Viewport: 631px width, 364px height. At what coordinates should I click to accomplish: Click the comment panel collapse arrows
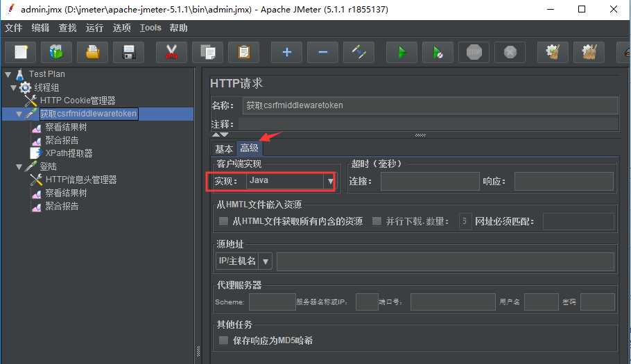(220, 135)
